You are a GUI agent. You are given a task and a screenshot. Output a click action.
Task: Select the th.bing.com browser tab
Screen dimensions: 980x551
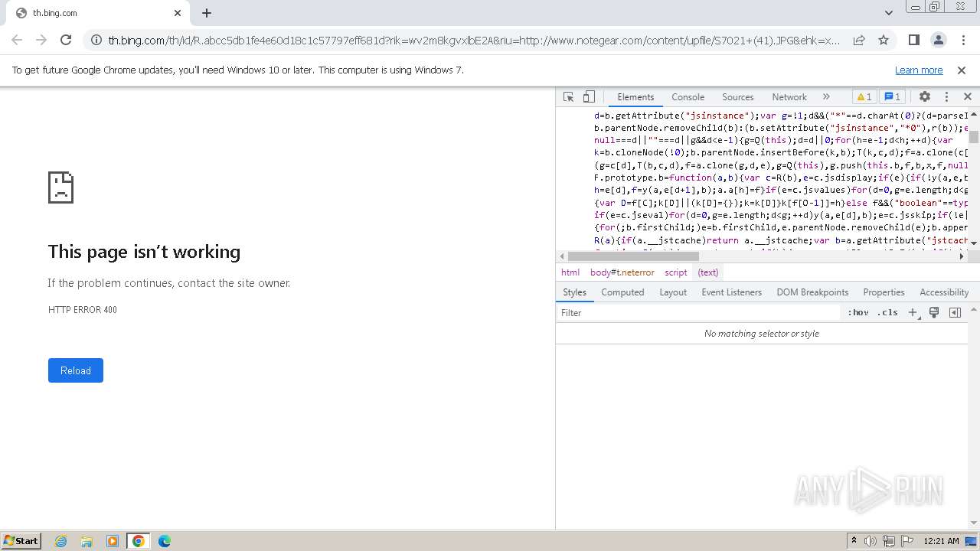tap(98, 13)
